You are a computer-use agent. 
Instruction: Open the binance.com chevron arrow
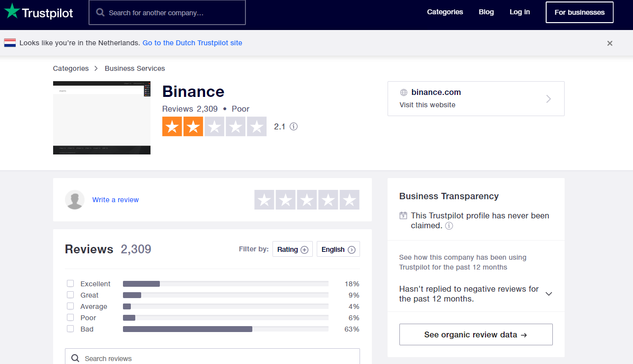point(549,99)
